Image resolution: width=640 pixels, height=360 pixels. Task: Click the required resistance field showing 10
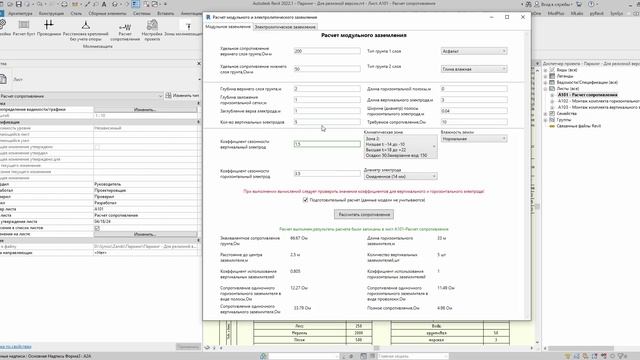pos(474,122)
